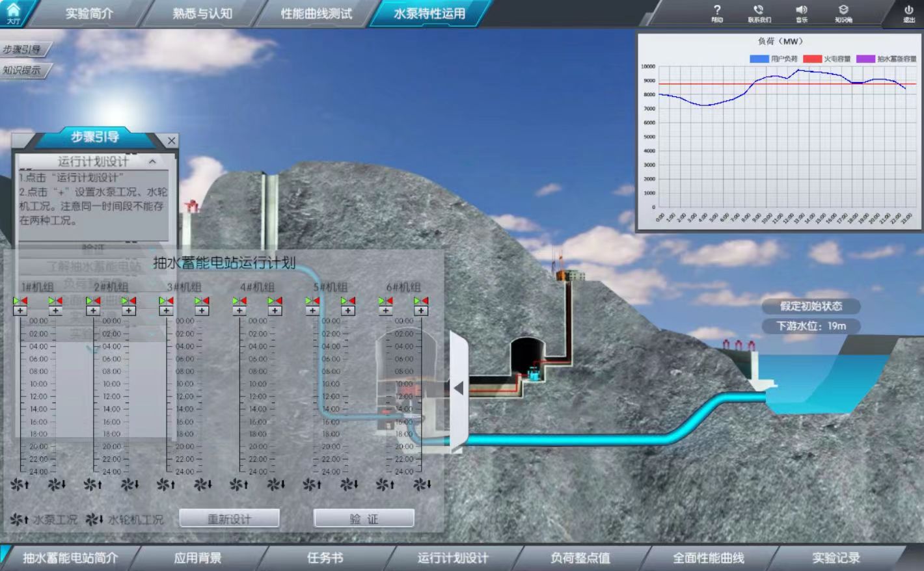Add pump condition with 1#机组 left plus
Screen dimensions: 924x571
pos(20,311)
